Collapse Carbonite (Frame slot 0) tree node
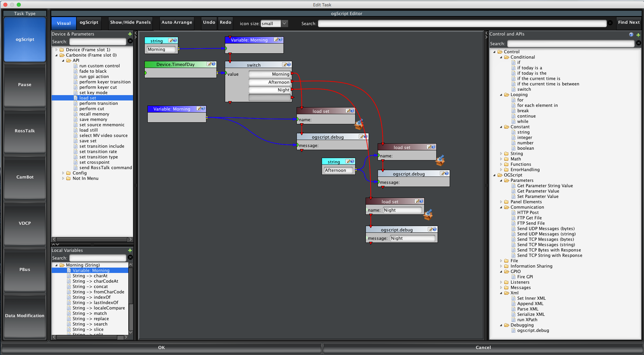Viewport: 644px width, 355px height. (56, 55)
